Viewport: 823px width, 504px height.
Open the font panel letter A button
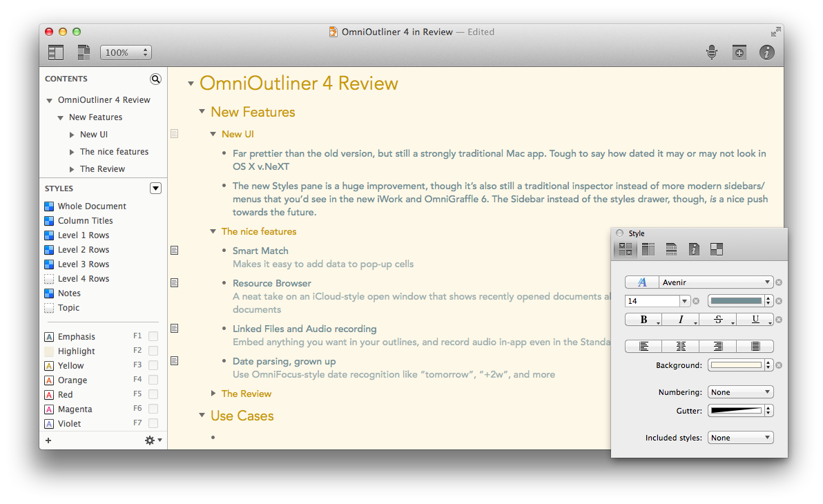tap(642, 282)
